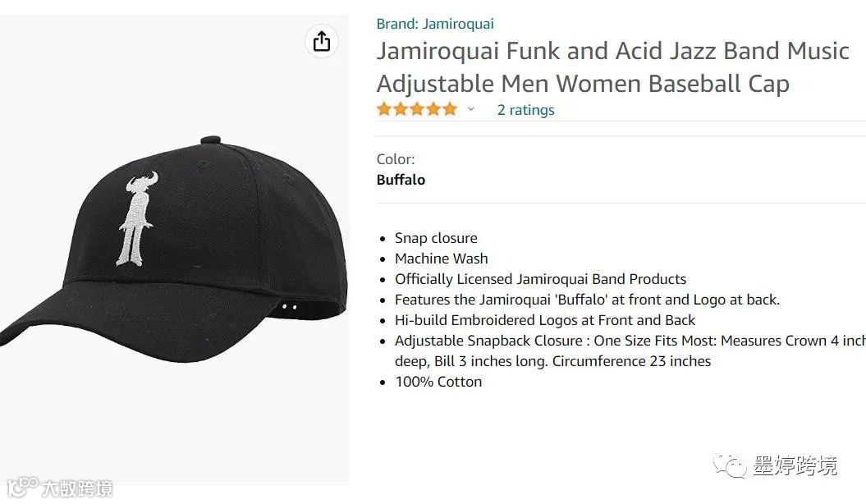Click the five-star rating icons
The height and width of the screenshot is (504, 866).
pyautogui.click(x=417, y=109)
